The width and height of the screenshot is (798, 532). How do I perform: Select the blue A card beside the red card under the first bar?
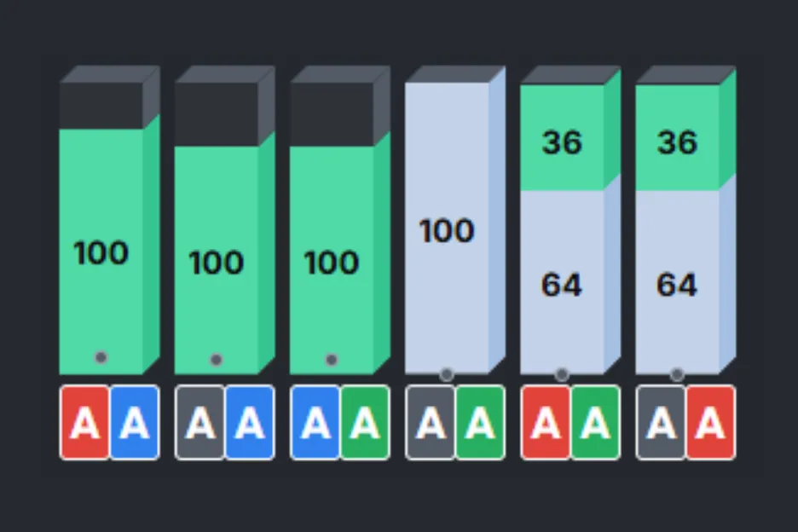click(x=135, y=423)
